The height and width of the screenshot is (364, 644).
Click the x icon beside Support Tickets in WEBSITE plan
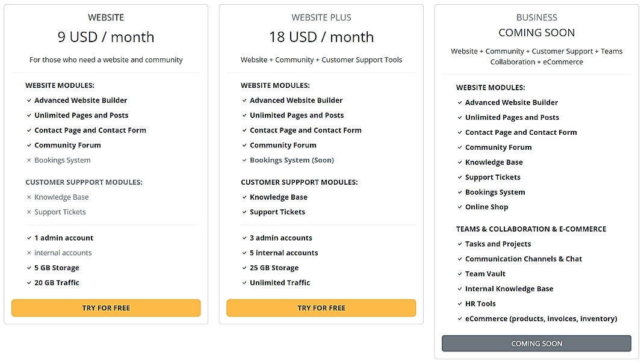28,212
